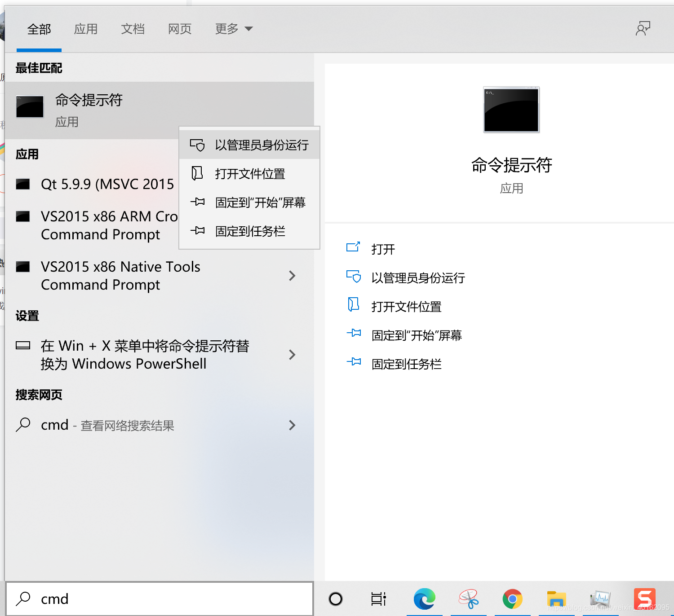The height and width of the screenshot is (616, 674).
Task: Click the VS2015 x86 Native Tools console icon
Action: coord(23,267)
